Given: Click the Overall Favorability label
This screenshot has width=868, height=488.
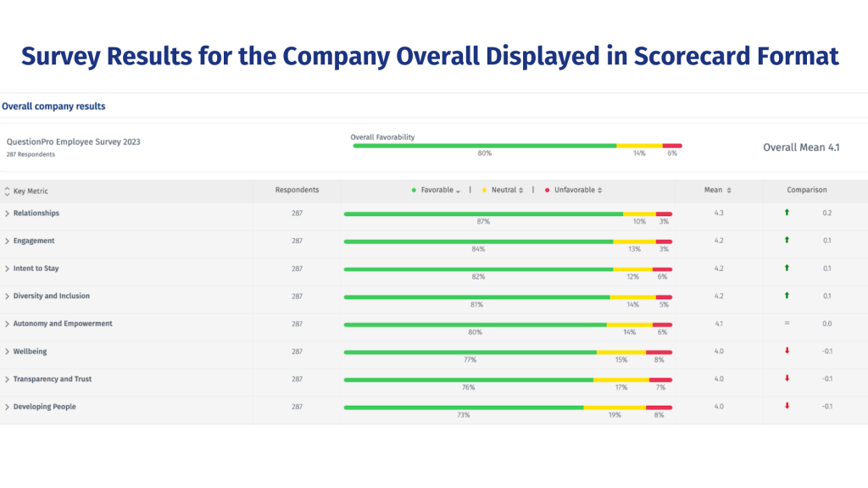Looking at the screenshot, I should tap(382, 137).
